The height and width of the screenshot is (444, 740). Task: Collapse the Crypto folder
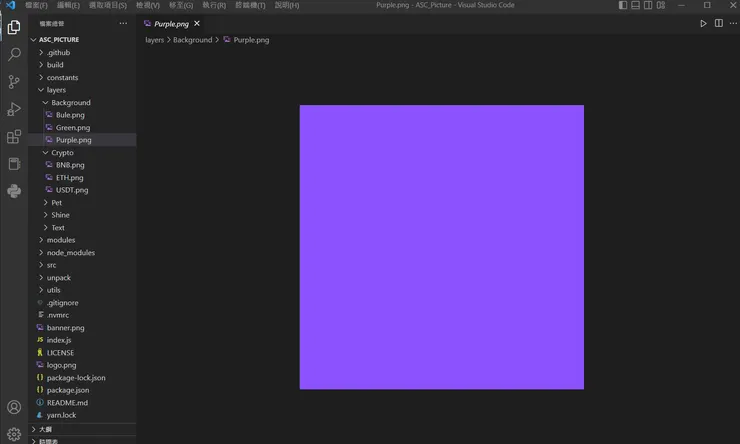pos(82,152)
